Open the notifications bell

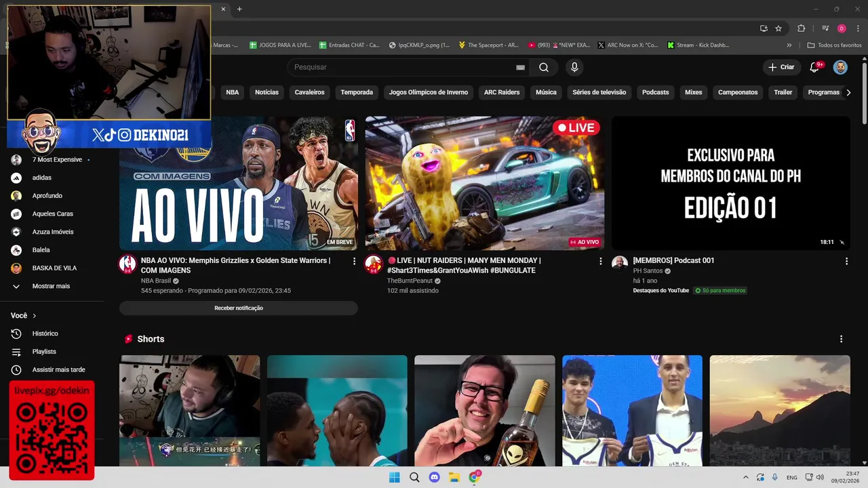coord(815,67)
